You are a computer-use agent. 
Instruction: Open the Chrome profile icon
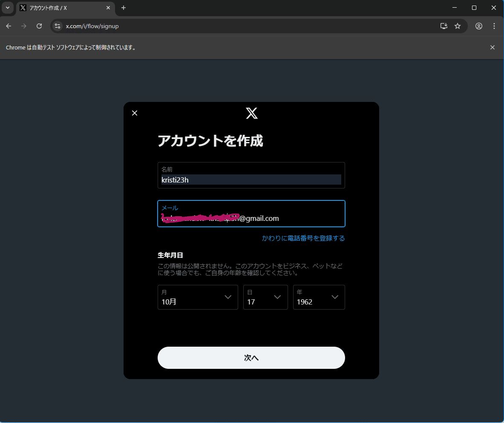click(478, 26)
